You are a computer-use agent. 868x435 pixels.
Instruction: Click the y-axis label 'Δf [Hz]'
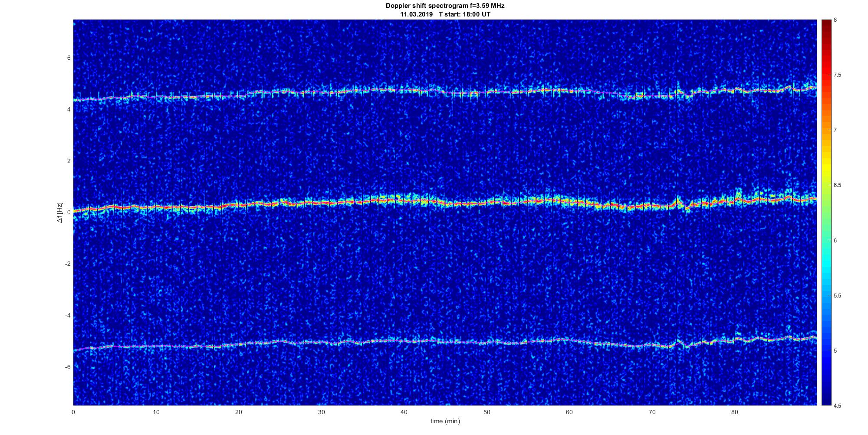click(60, 213)
